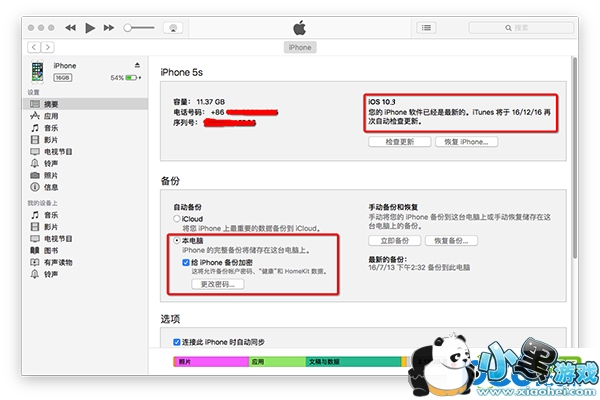Click the 文稿与数据 storage bar segment
This screenshot has height=400, width=600.
(354, 361)
